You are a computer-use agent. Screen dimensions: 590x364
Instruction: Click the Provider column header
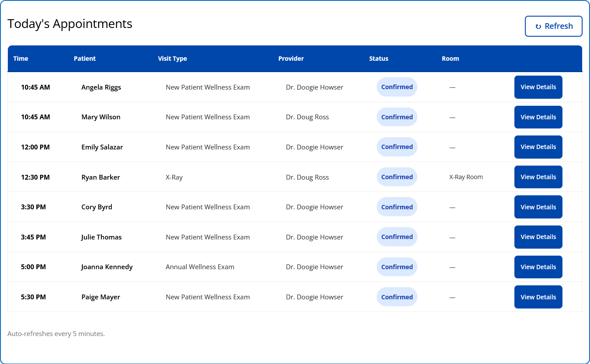[291, 59]
